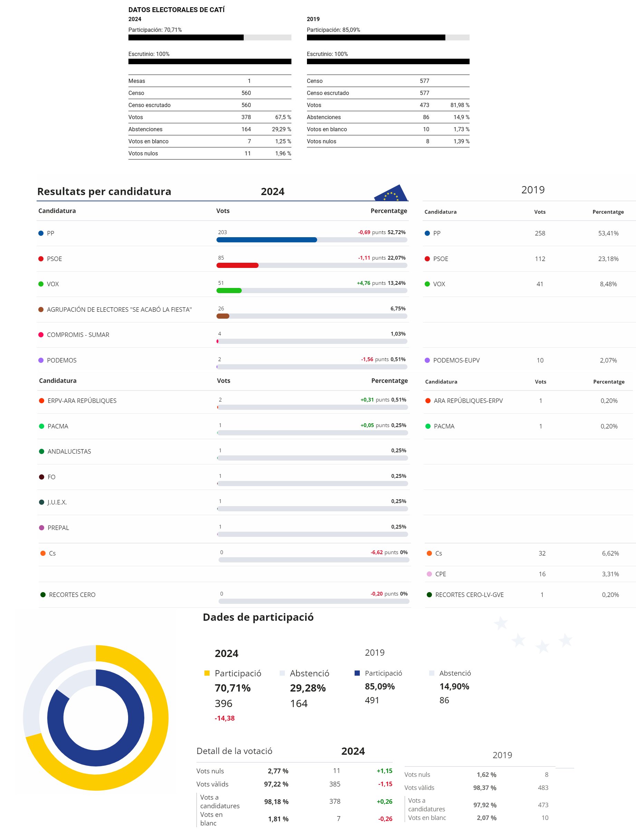Click the 2024 Participación 70,71% black bar
Image resolution: width=636 pixels, height=840 pixels.
pos(186,37)
